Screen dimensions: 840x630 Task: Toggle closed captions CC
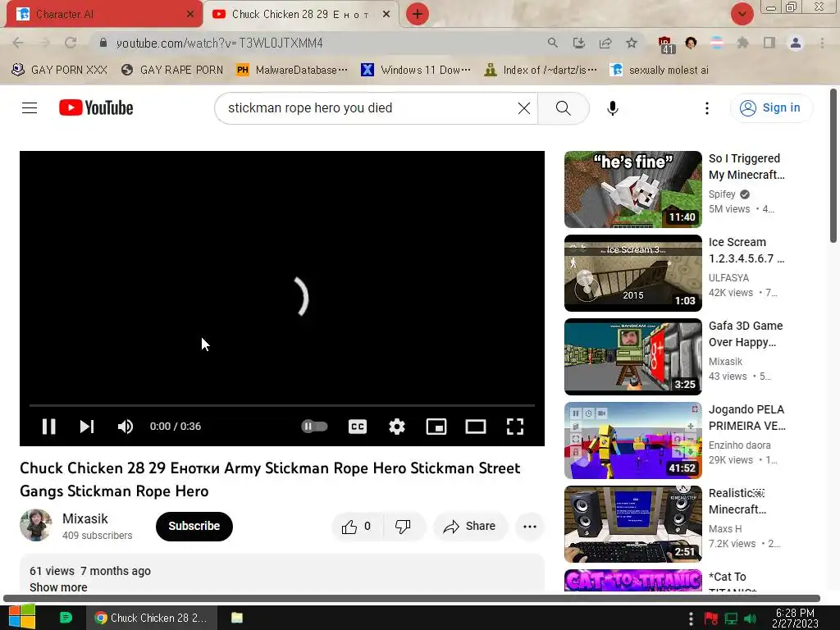(x=358, y=427)
